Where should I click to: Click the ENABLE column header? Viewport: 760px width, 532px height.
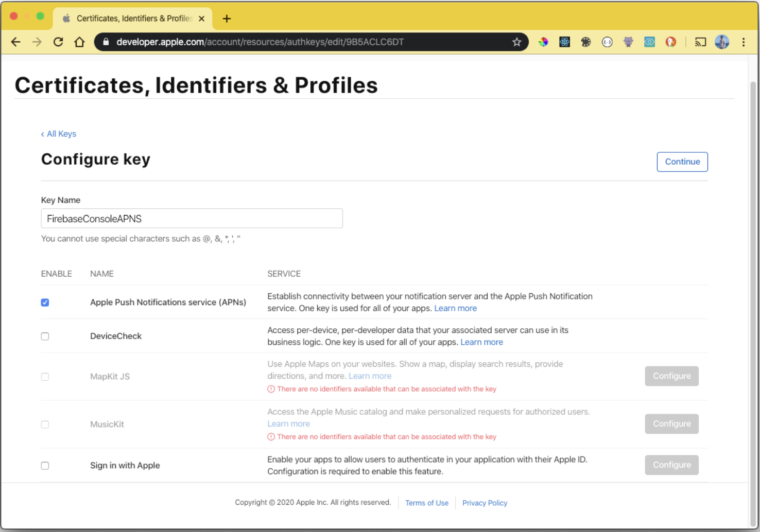57,274
